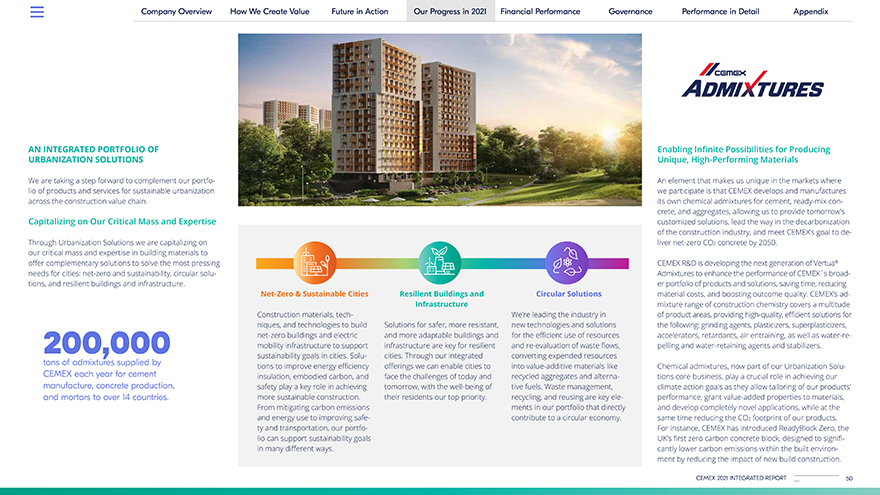Go to How We Create Value
This screenshot has height=495, width=880.
coord(271,12)
